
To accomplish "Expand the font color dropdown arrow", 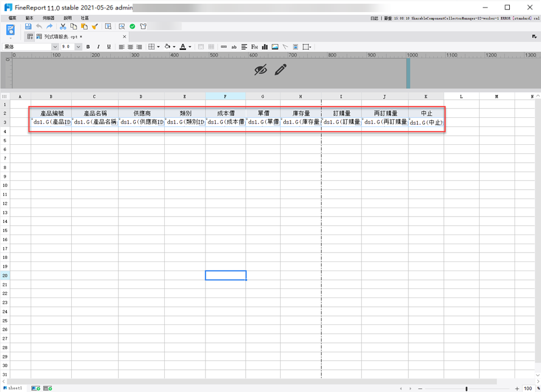I will [190, 47].
